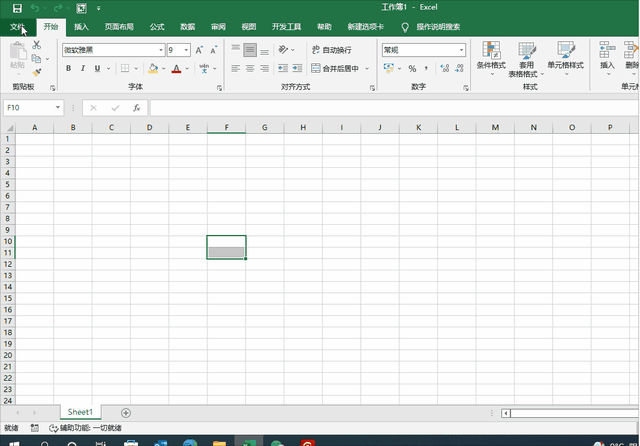Click column header G
Image resolution: width=640 pixels, height=446 pixels.
[264, 128]
